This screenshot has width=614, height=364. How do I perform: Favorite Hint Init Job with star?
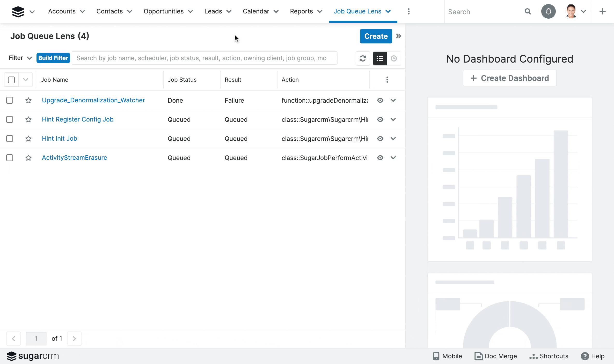pyautogui.click(x=28, y=139)
